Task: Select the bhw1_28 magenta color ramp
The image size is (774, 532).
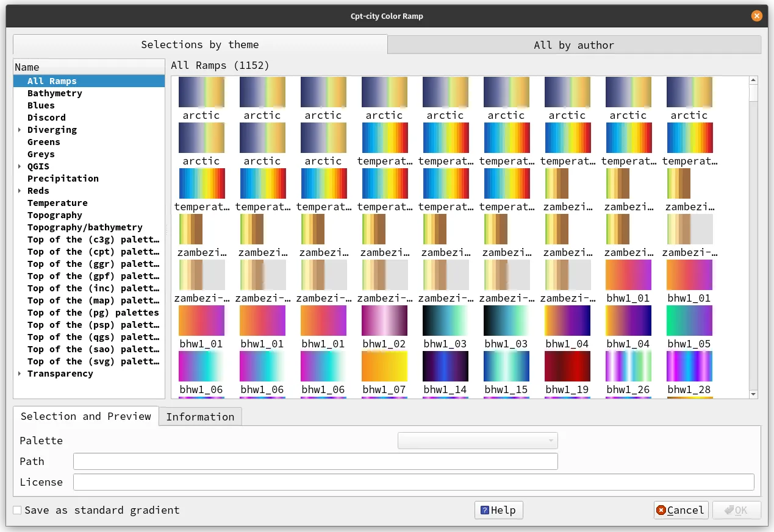Action: 689,366
